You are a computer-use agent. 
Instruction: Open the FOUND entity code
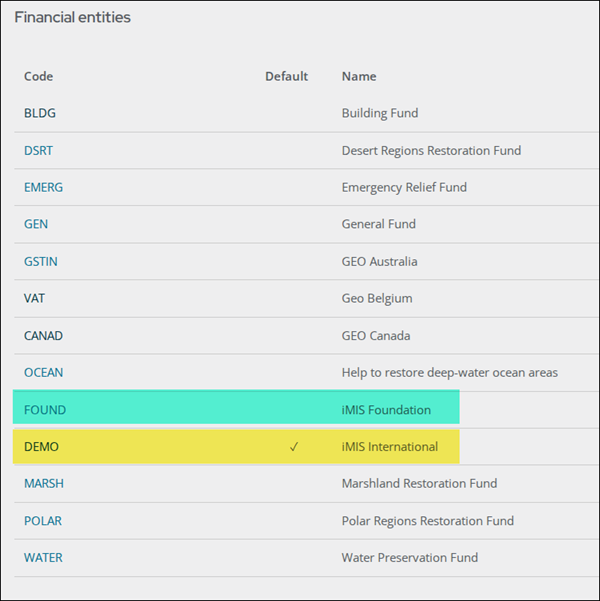coord(44,409)
